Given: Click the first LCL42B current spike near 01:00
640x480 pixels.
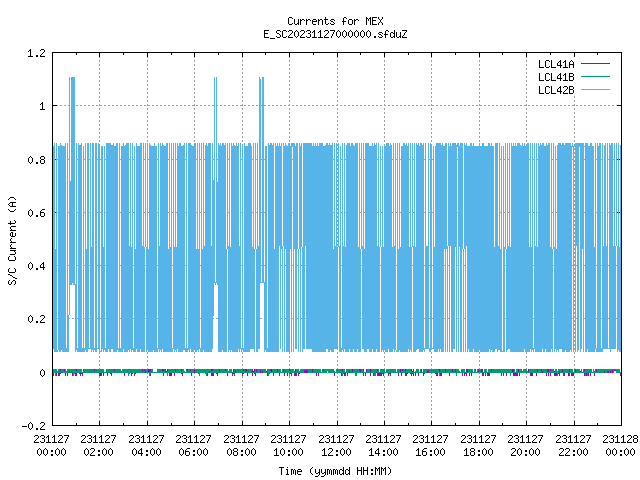Looking at the screenshot, I should [72, 110].
